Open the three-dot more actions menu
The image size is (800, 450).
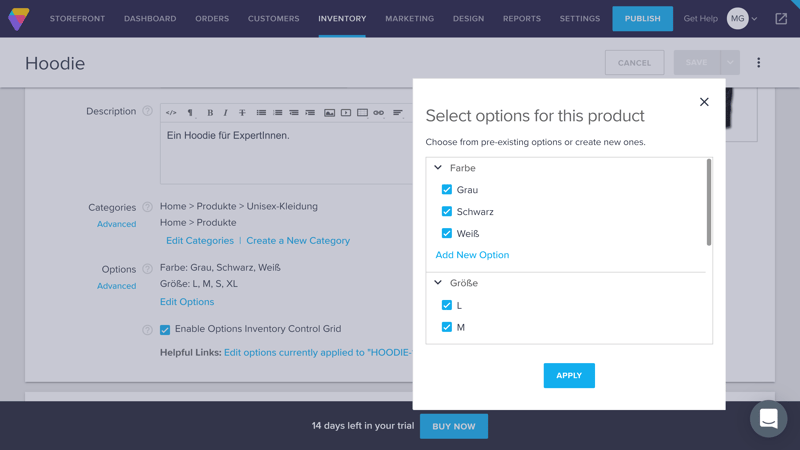click(x=758, y=63)
